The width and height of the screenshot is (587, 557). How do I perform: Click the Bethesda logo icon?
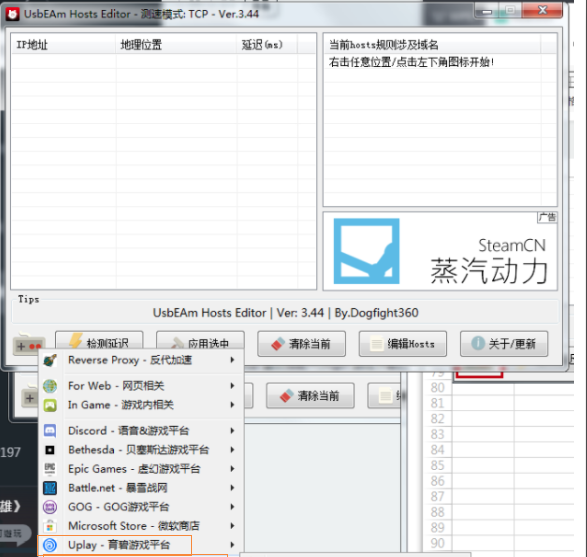(x=50, y=450)
